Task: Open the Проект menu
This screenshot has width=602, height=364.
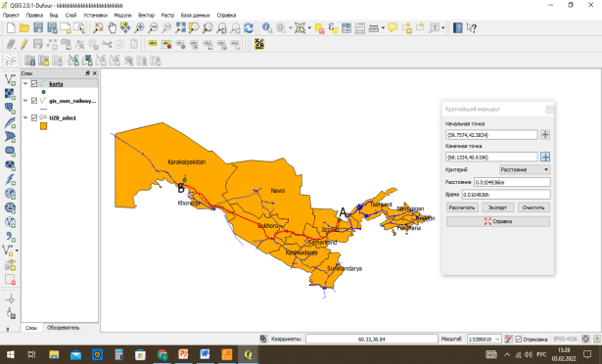Action: pyautogui.click(x=11, y=16)
